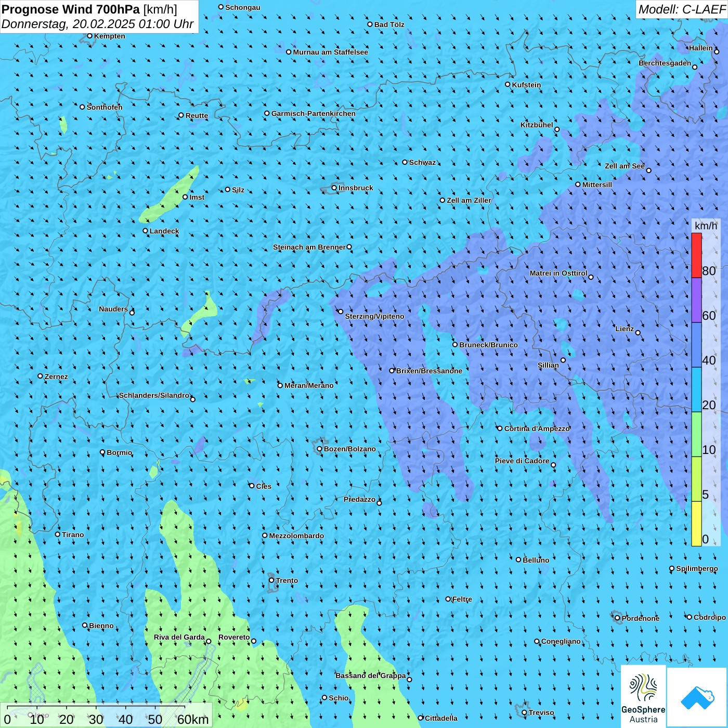This screenshot has width=728, height=728.
Task: Click the Lienz city marker
Action: 638,333
